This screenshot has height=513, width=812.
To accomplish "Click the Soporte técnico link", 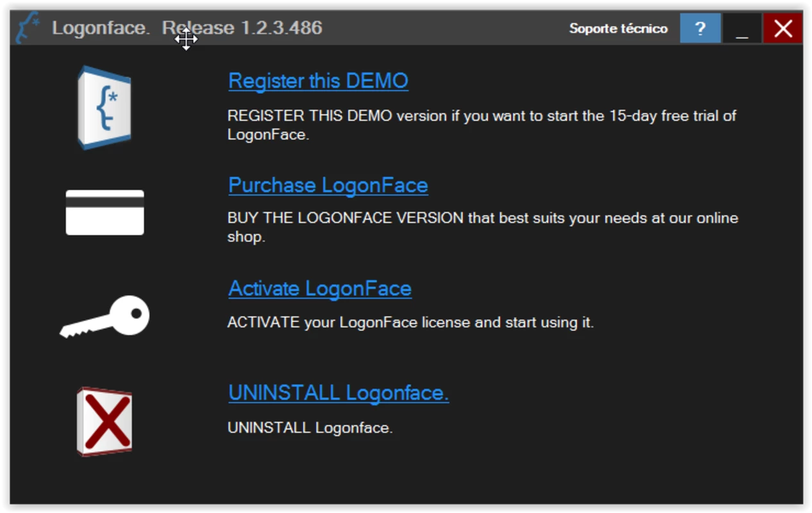I will point(618,28).
